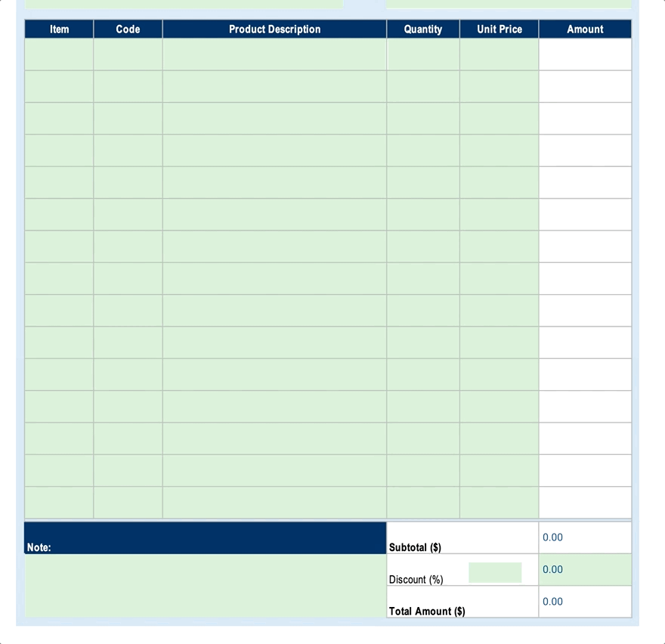Click the Item column header
665x644 pixels.
point(58,29)
